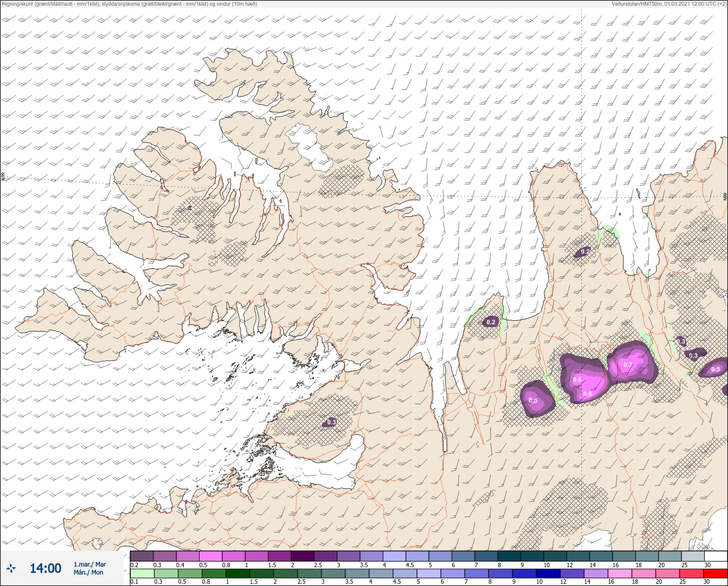Click the dark purple snow legend swatch labeled 2
The image size is (728, 586).
(x=303, y=556)
